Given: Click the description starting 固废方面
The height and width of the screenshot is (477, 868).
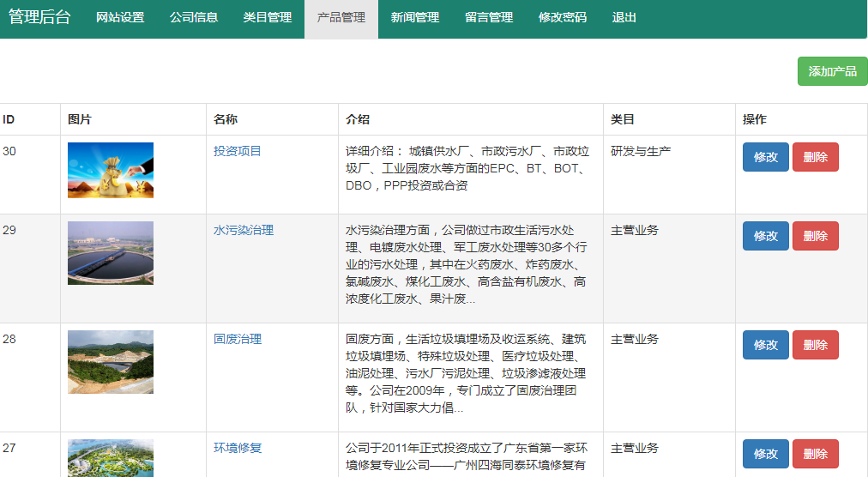Looking at the screenshot, I should click(x=466, y=373).
